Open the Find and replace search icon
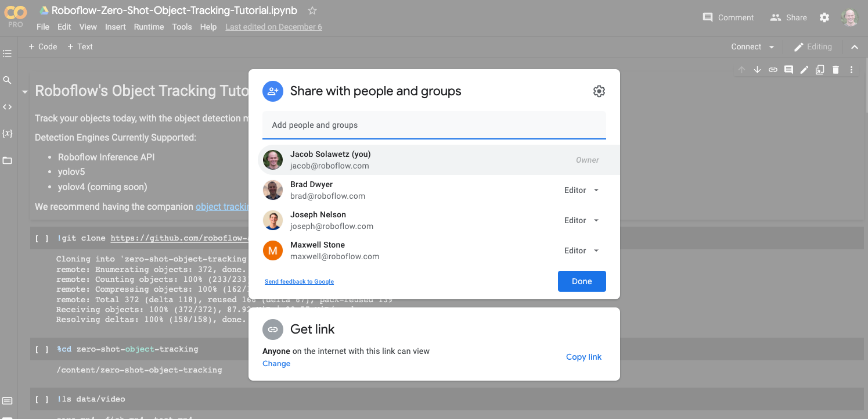The image size is (868, 419). click(x=7, y=80)
